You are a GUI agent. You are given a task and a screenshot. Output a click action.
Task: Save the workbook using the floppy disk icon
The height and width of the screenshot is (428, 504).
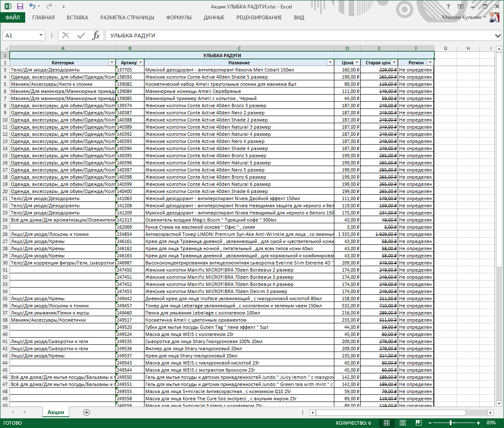click(20, 6)
